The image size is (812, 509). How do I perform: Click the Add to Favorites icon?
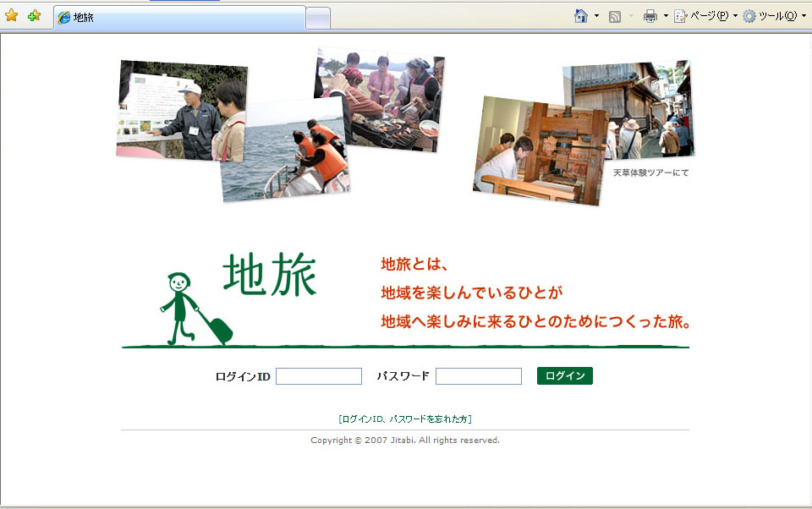point(34,15)
